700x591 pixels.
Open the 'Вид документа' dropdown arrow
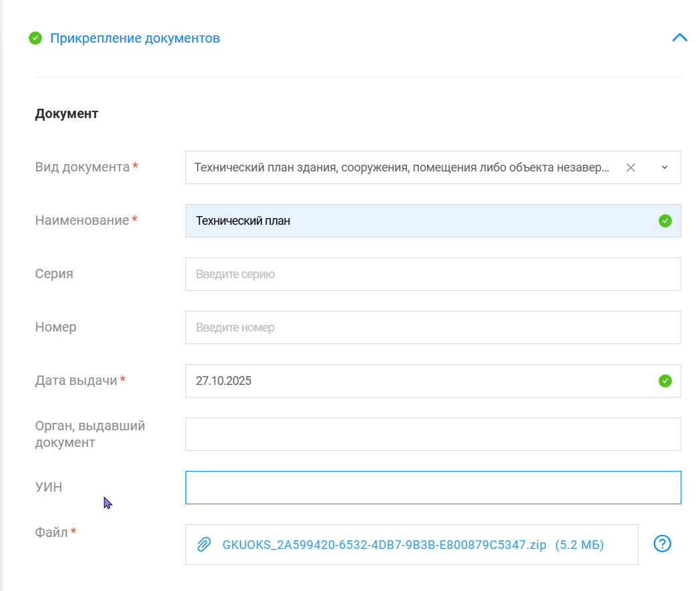tap(664, 167)
